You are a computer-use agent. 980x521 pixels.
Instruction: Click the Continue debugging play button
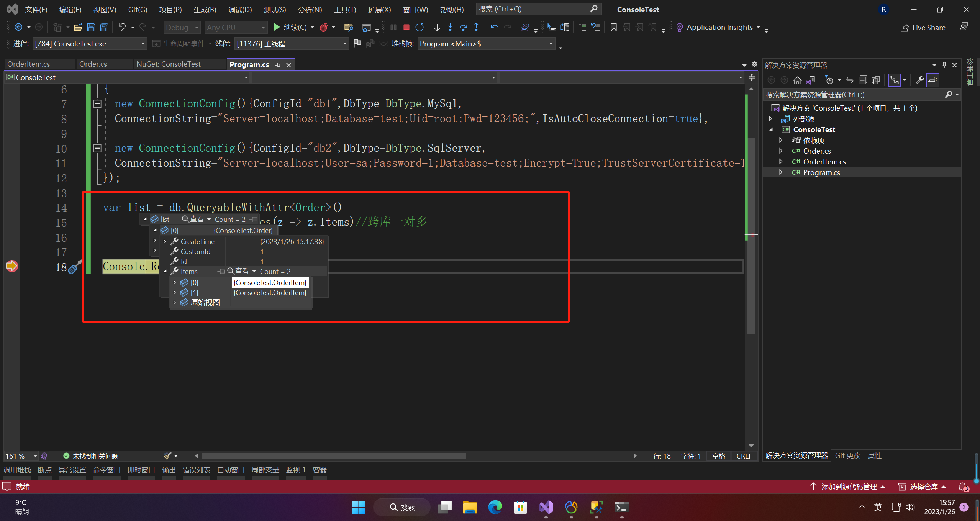(x=277, y=27)
